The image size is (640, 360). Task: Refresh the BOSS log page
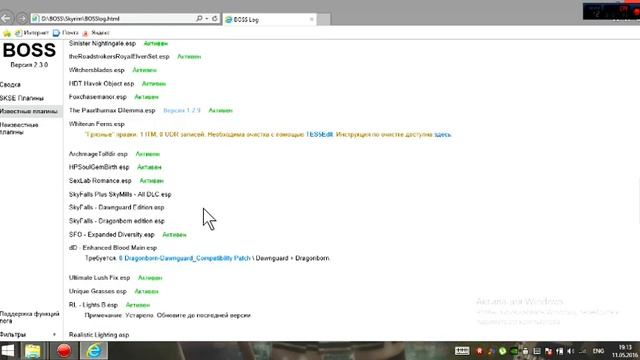(x=215, y=19)
